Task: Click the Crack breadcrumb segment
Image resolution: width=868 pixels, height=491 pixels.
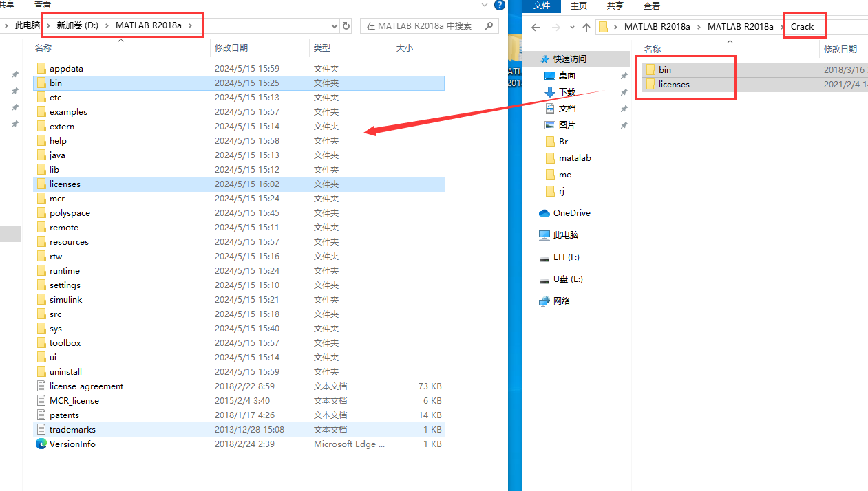Action: click(802, 27)
